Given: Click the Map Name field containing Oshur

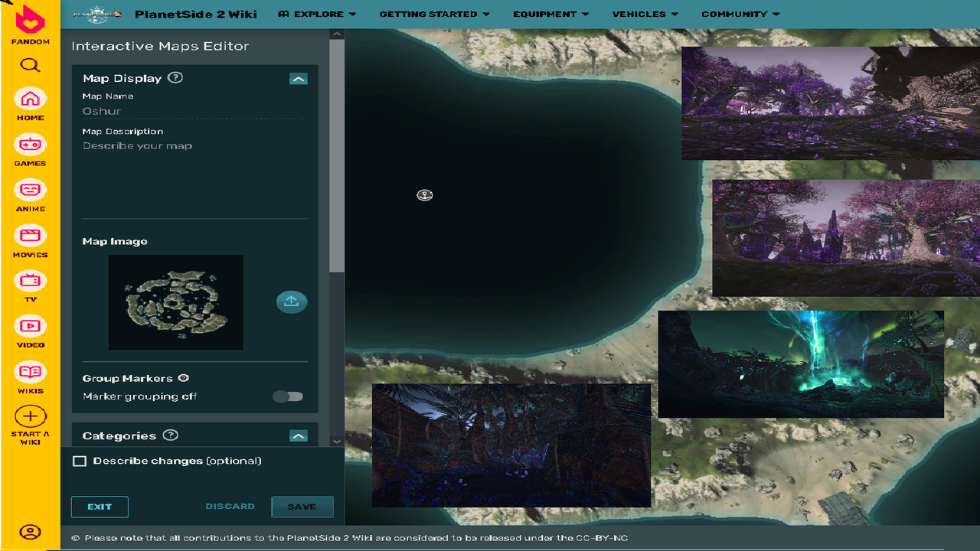Looking at the screenshot, I should 194,111.
